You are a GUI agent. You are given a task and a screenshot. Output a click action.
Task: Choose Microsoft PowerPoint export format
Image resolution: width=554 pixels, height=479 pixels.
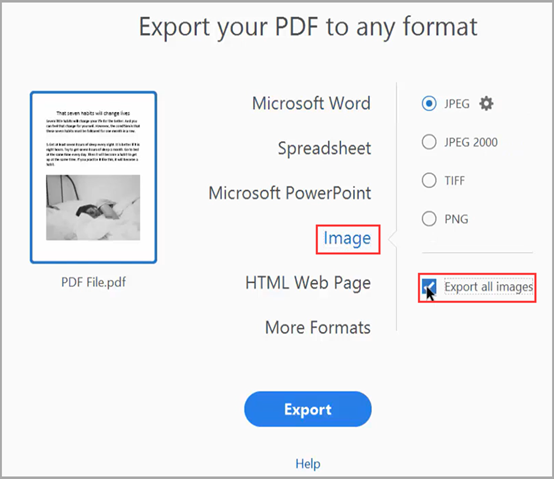[290, 193]
